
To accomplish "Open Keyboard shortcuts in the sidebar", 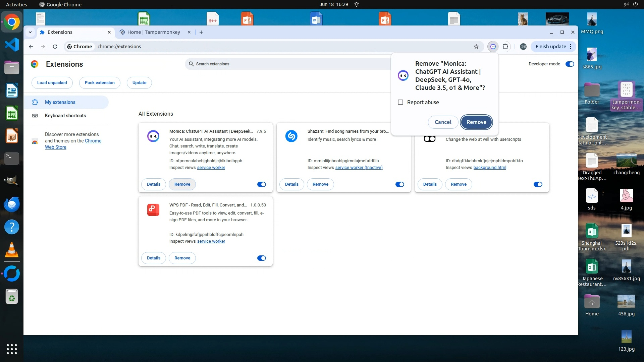I will point(65,116).
